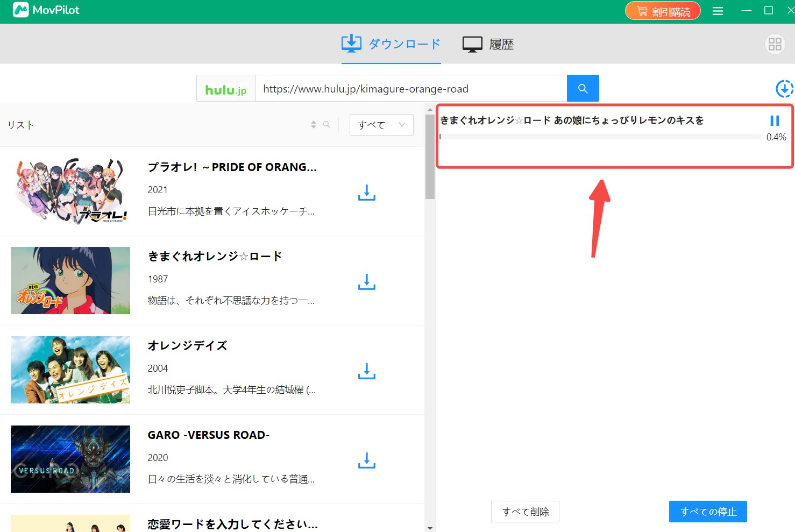The height and width of the screenshot is (532, 795).
Task: Open the プラオレ! thumbnail image
Action: coord(70,191)
